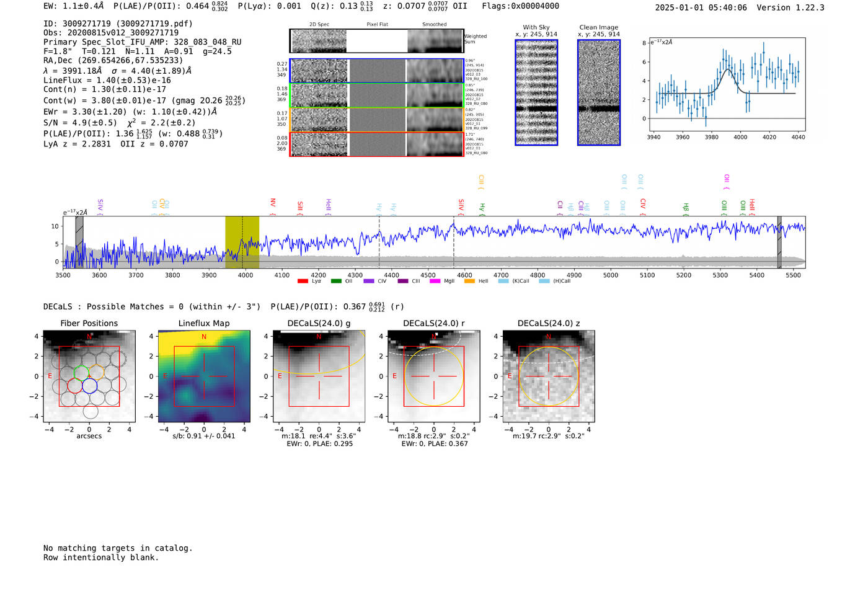Select the magenta MgII legend swatch
The height and width of the screenshot is (591, 868).
435,282
